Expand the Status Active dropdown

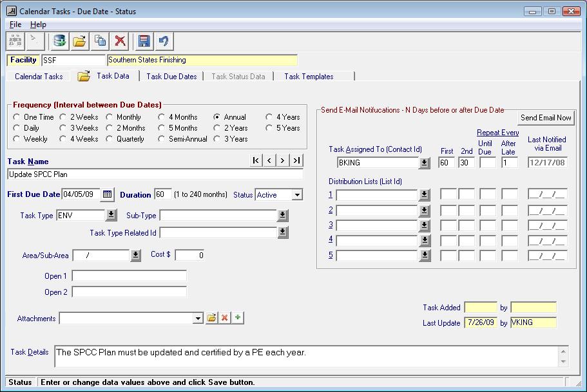[x=297, y=195]
